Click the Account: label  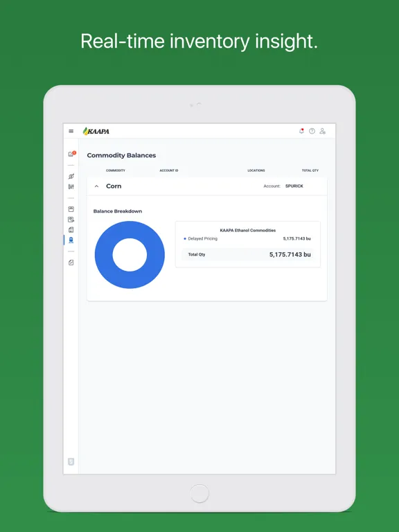pyautogui.click(x=272, y=186)
